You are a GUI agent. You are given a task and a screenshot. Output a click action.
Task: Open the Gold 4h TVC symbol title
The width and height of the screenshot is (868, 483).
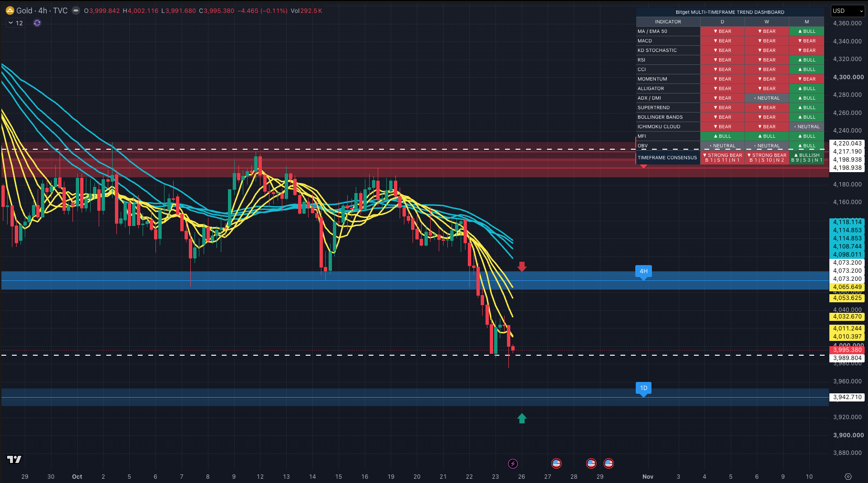42,10
